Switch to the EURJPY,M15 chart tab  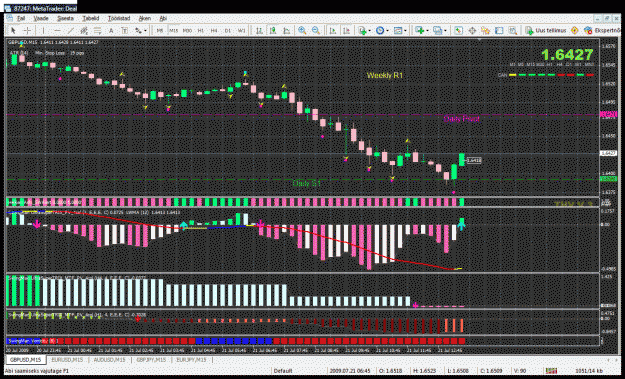(x=191, y=359)
